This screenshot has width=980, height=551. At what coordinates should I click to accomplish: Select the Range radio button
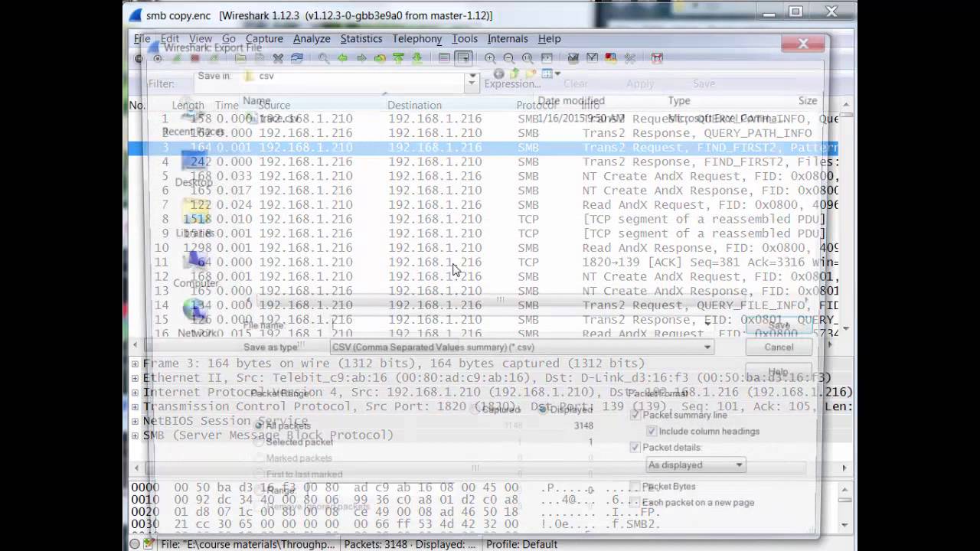[260, 491]
